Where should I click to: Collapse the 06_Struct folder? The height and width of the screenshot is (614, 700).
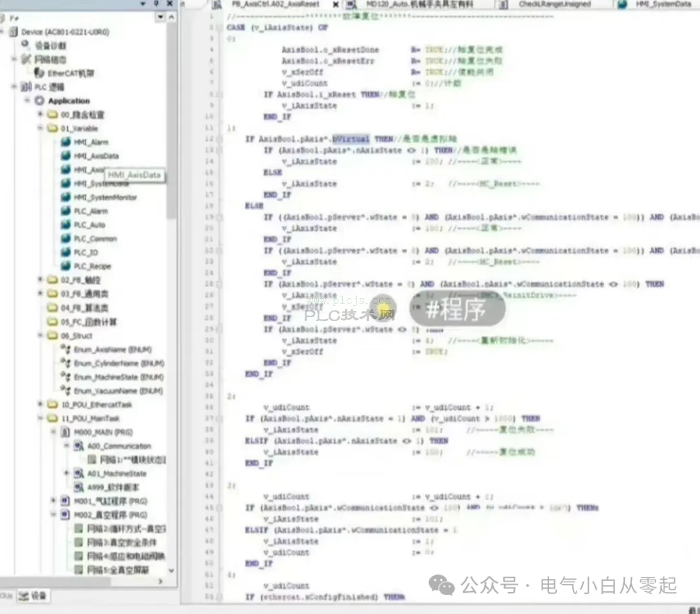click(40, 335)
